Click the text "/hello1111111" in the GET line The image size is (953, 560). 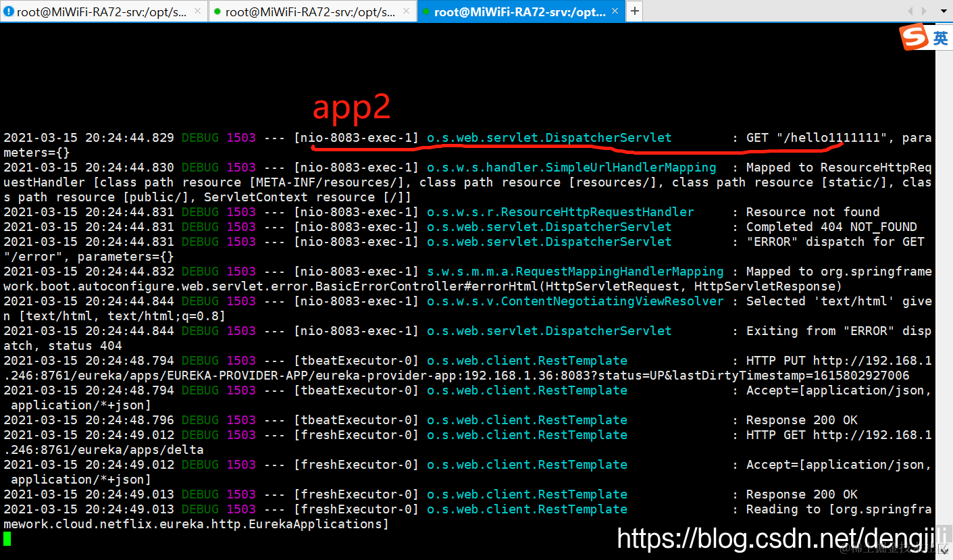[831, 138]
